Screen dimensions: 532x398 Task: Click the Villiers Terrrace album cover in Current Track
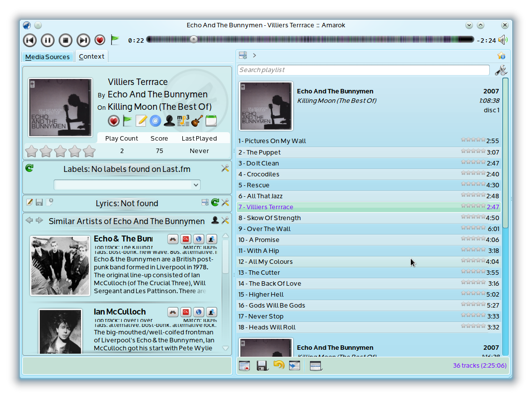click(61, 107)
